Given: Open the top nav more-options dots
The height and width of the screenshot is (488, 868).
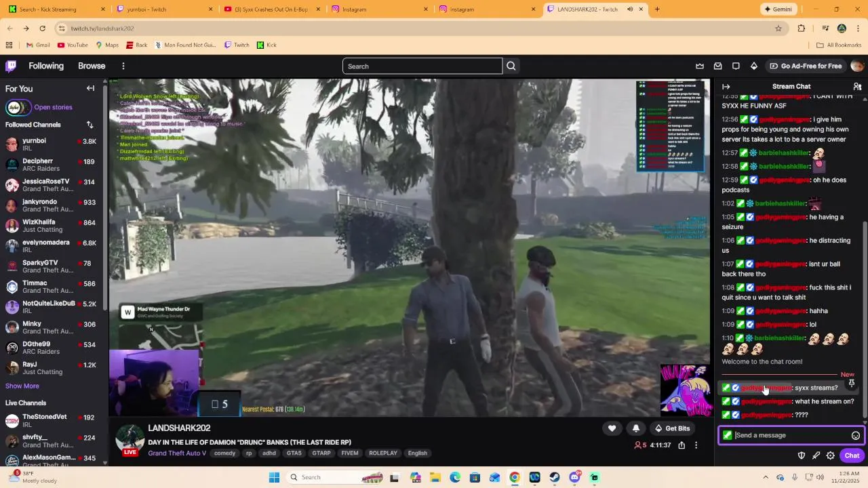Looking at the screenshot, I should [x=123, y=66].
